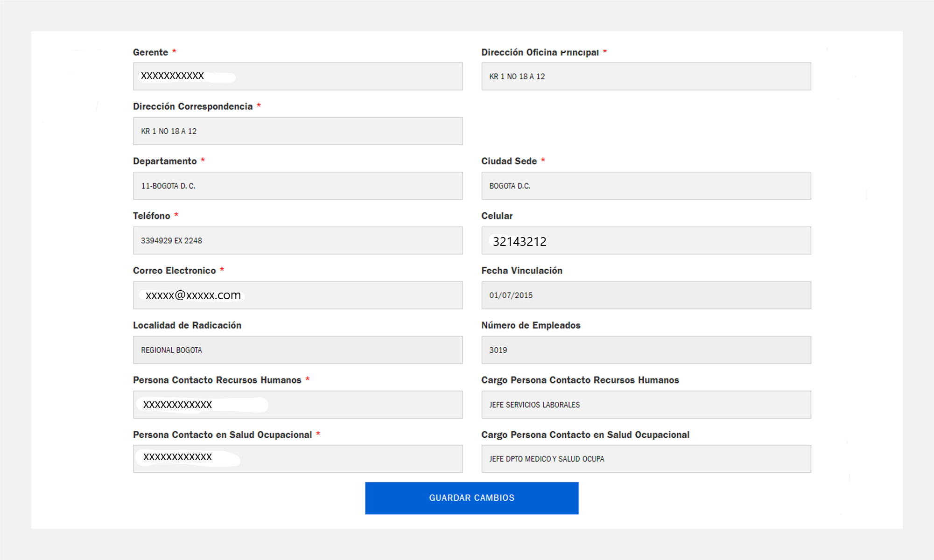Click the Celular label
This screenshot has height=560, width=934.
[x=497, y=216]
